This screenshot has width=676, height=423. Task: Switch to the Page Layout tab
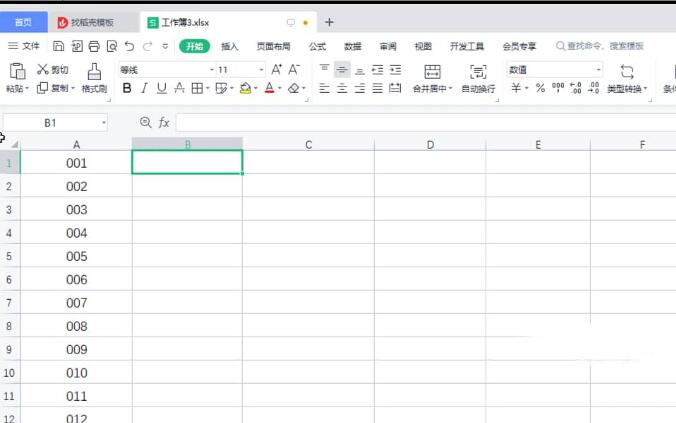click(x=273, y=46)
